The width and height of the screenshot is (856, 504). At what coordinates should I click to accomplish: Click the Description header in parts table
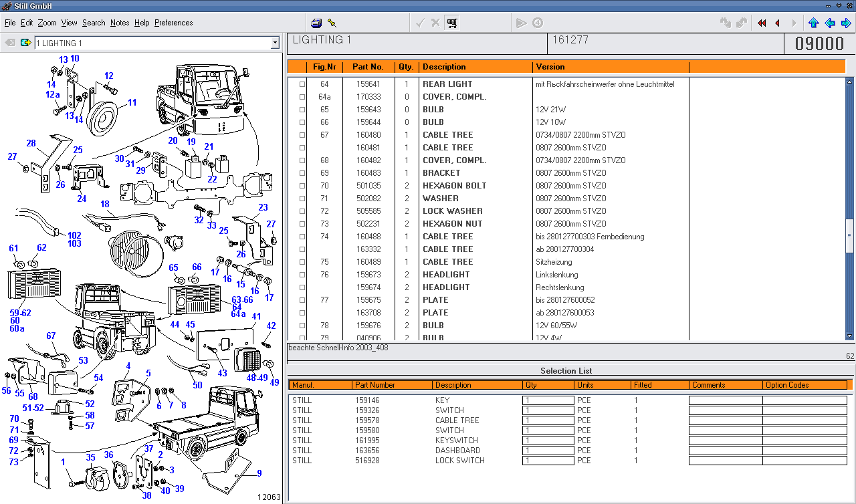tap(444, 67)
